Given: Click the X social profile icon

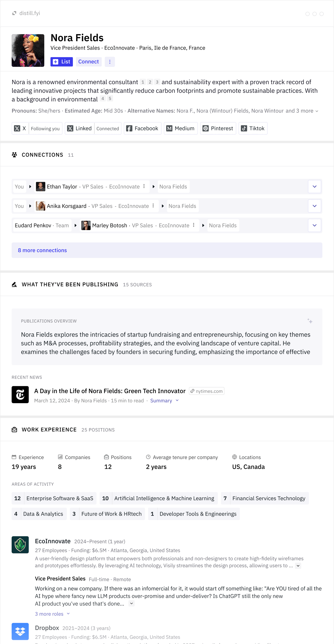Looking at the screenshot, I should pos(17,129).
